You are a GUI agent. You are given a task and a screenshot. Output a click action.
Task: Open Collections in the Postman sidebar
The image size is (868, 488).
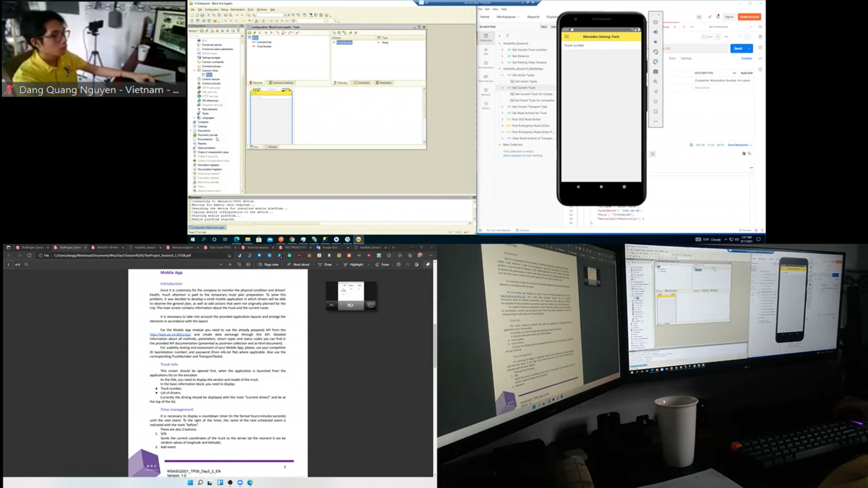(x=486, y=37)
